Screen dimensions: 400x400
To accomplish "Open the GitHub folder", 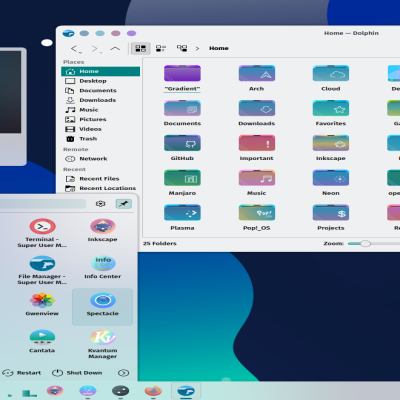I will pos(182,143).
